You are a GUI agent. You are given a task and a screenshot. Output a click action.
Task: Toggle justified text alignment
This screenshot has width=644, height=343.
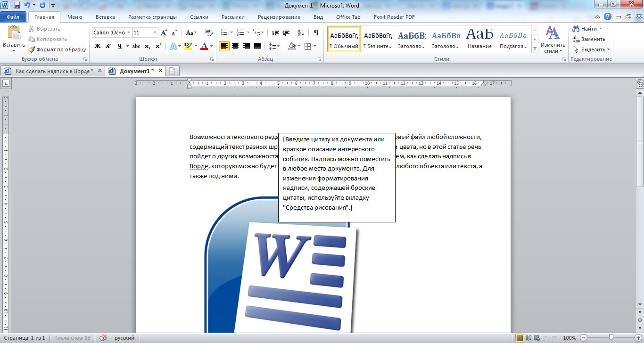tap(257, 46)
